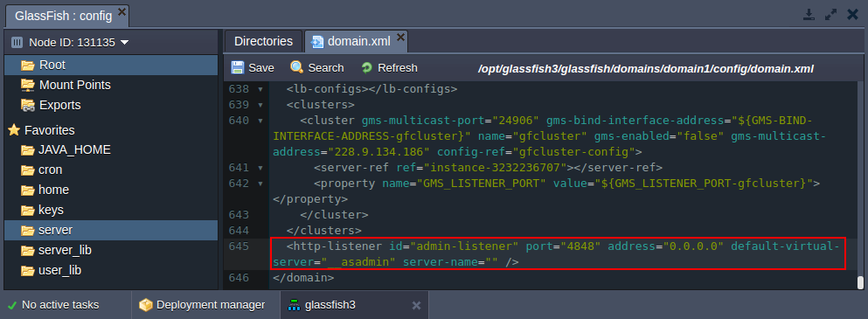Viewport: 868px width, 319px height.
Task: Click the Mount Points folder icon
Action: click(28, 85)
